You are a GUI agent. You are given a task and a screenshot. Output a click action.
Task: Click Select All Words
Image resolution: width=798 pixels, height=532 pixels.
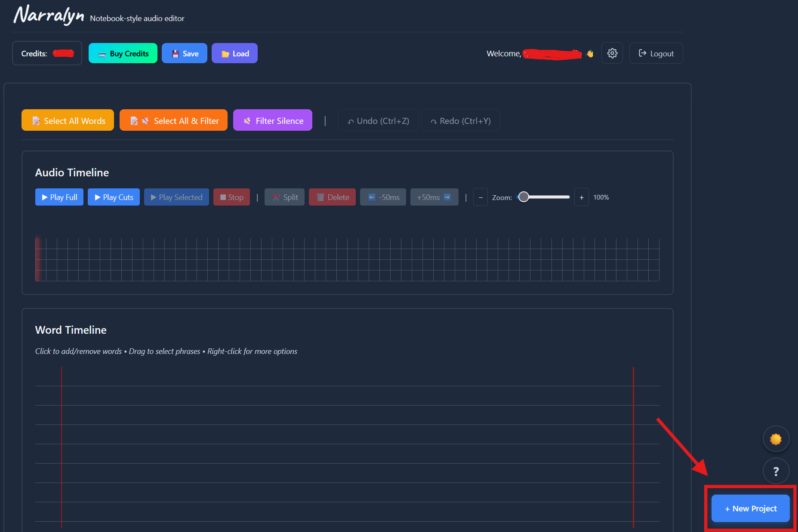click(x=68, y=120)
